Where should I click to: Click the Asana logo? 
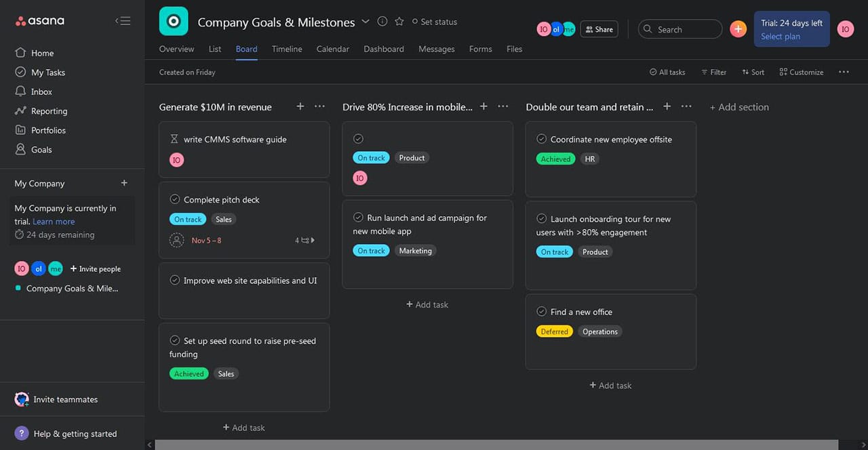point(40,21)
